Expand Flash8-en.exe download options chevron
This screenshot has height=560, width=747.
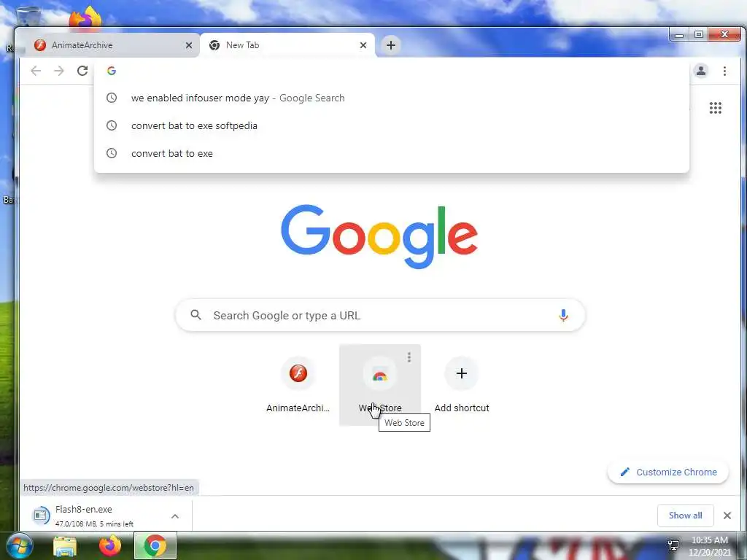pyautogui.click(x=175, y=516)
